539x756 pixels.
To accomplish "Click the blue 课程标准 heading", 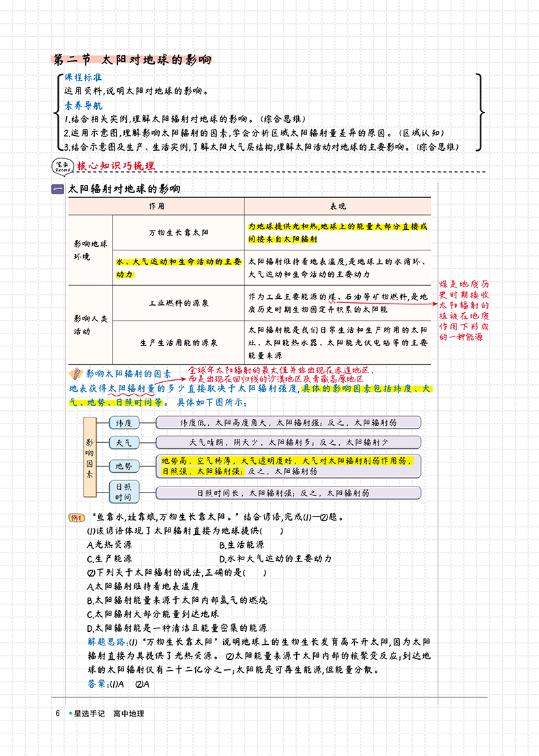I will coord(83,77).
